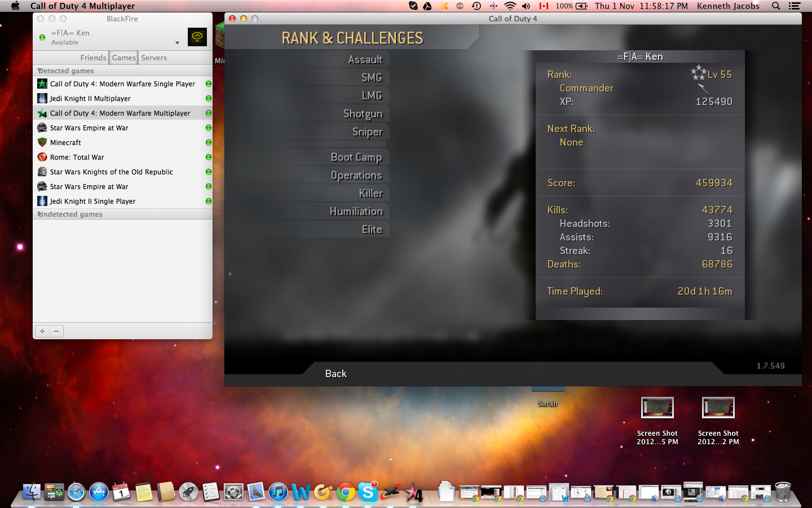The height and width of the screenshot is (508, 812).
Task: Open the SMG challenges
Action: tap(372, 77)
